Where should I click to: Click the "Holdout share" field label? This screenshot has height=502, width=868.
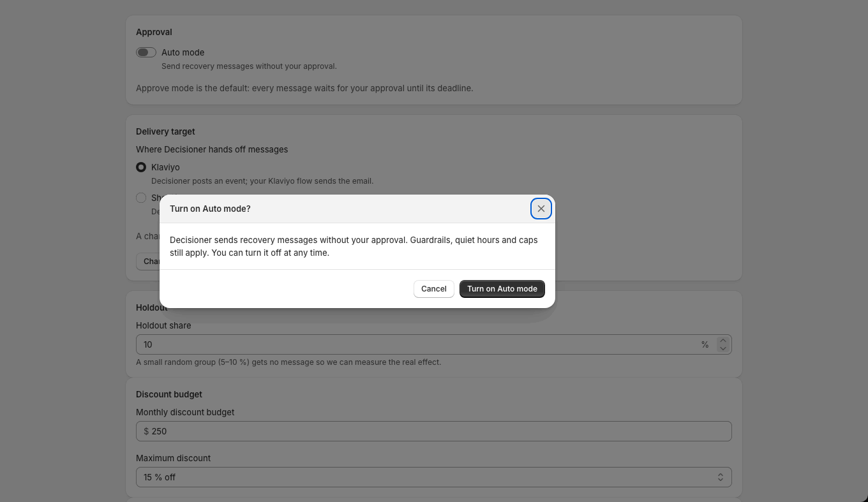pyautogui.click(x=163, y=325)
